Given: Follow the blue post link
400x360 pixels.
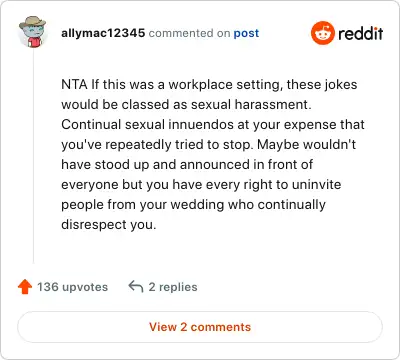Looking at the screenshot, I should tap(246, 33).
